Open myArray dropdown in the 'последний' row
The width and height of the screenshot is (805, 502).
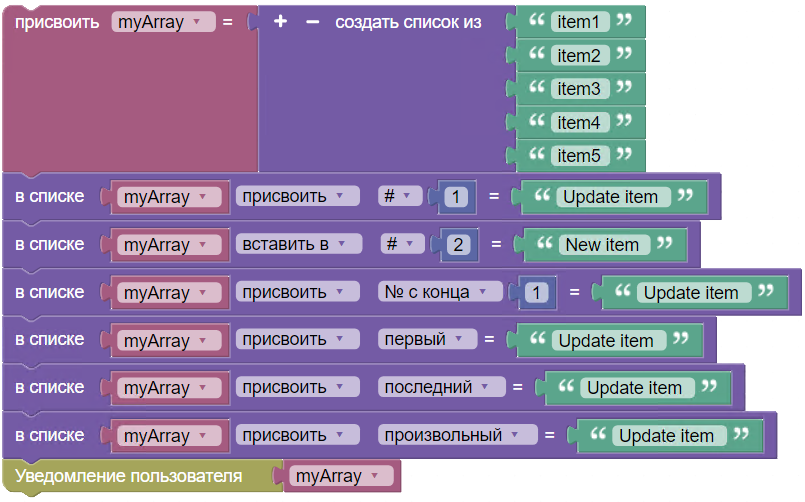pyautogui.click(x=169, y=388)
